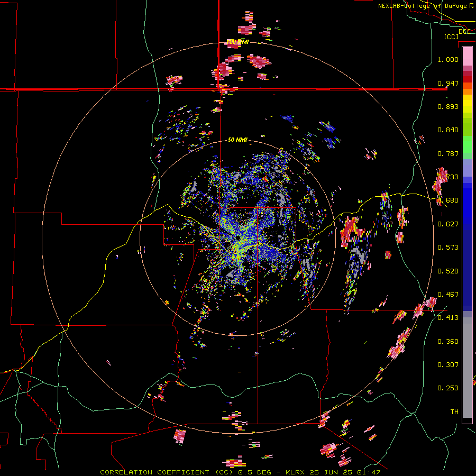Select the 1.000 value on the scale
This screenshot has height=476, width=476.
pos(448,59)
